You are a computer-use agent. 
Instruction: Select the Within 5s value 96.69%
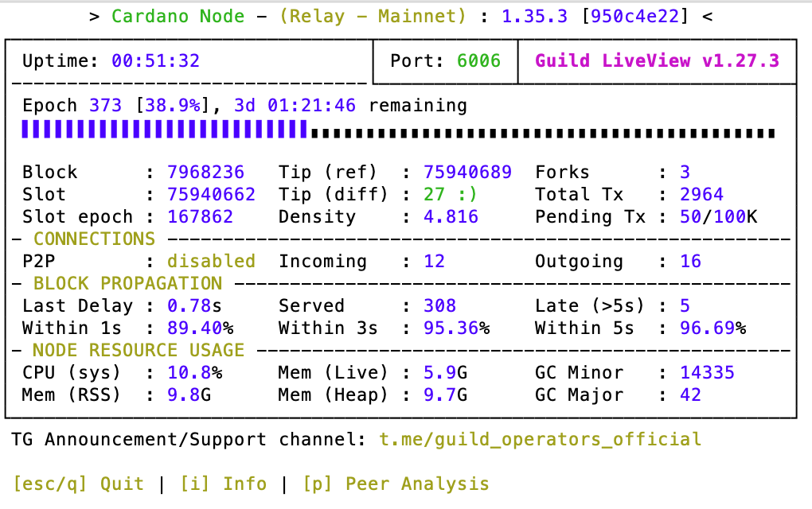click(x=712, y=328)
